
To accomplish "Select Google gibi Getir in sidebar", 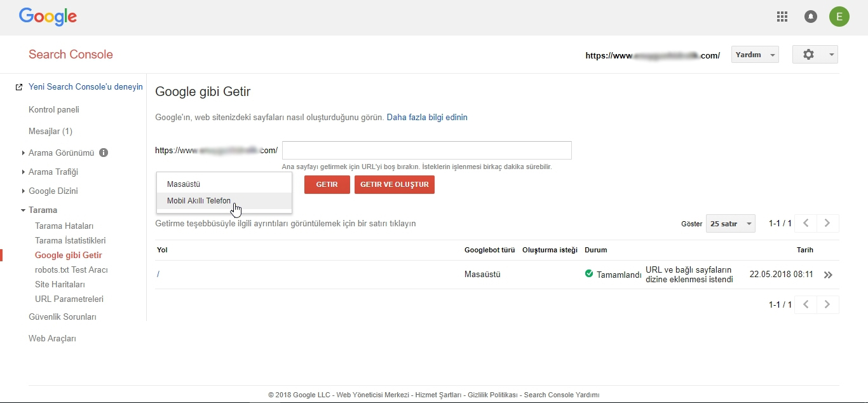I will point(69,255).
